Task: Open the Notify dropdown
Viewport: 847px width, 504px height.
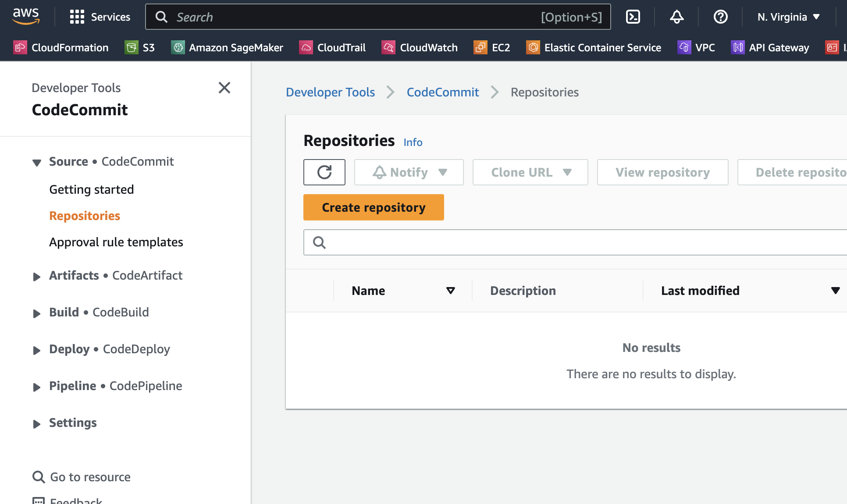Action: [x=409, y=172]
